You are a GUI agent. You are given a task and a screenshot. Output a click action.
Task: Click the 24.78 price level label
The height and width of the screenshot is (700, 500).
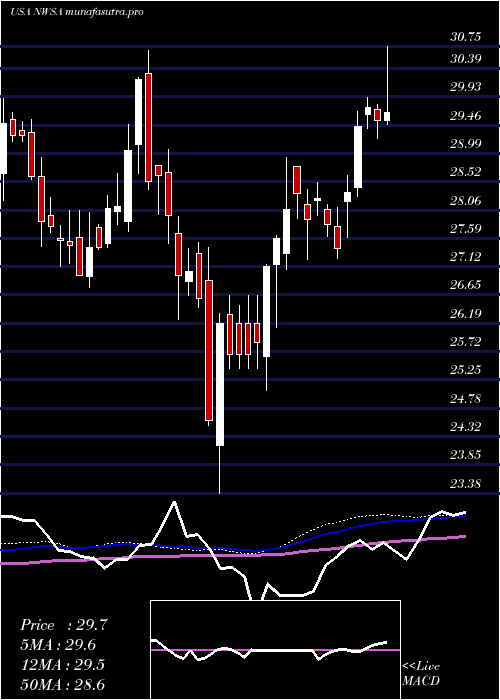[x=466, y=399]
